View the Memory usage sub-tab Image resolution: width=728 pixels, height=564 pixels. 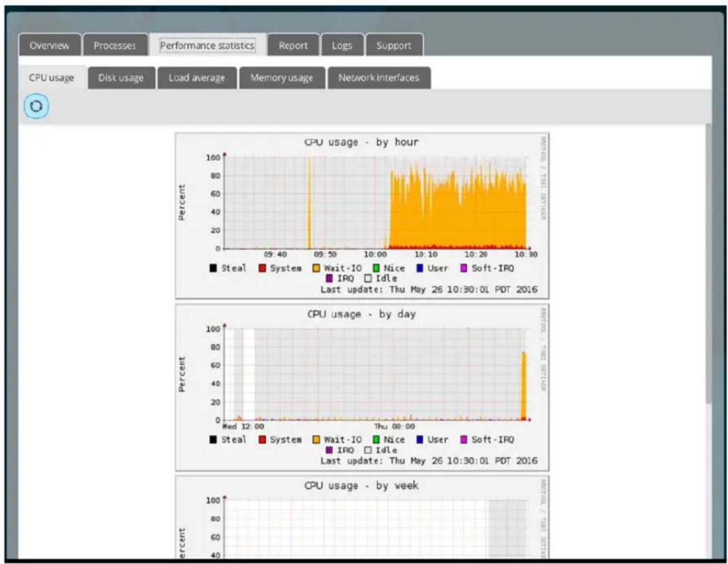pyautogui.click(x=282, y=77)
